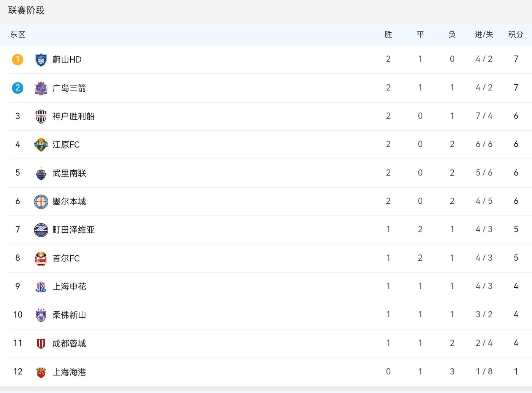Open the 神户胜利船 team name link
Screen dimensions: 532x393
coord(73,116)
